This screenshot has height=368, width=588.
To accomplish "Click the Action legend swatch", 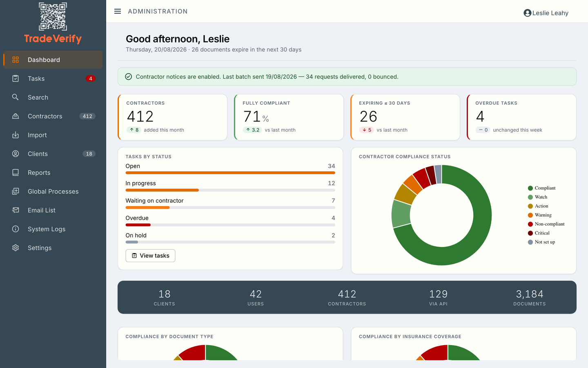I will [530, 206].
